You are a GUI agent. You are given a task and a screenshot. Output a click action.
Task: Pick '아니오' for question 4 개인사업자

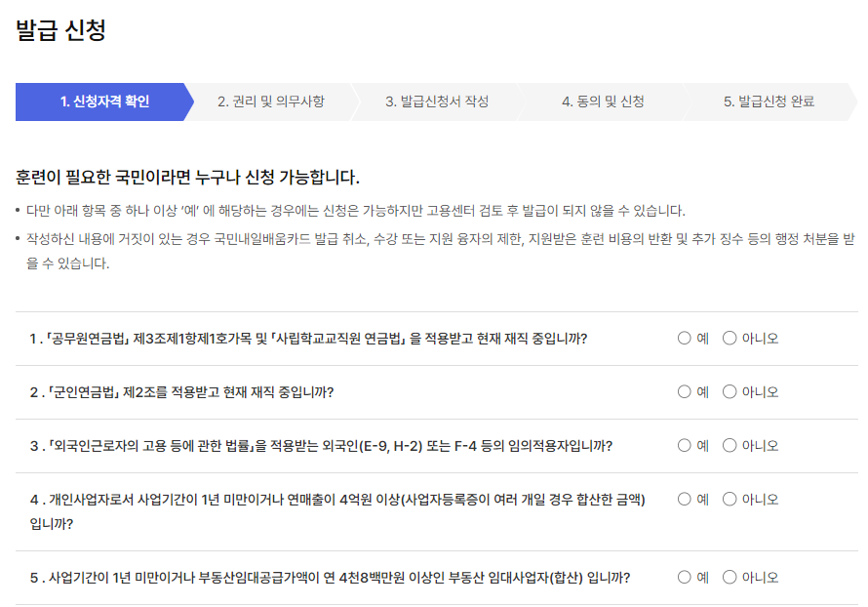coord(730,499)
